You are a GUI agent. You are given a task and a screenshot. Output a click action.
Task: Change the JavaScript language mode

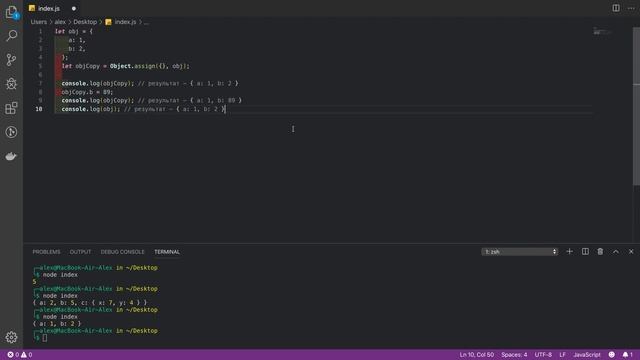click(x=587, y=355)
